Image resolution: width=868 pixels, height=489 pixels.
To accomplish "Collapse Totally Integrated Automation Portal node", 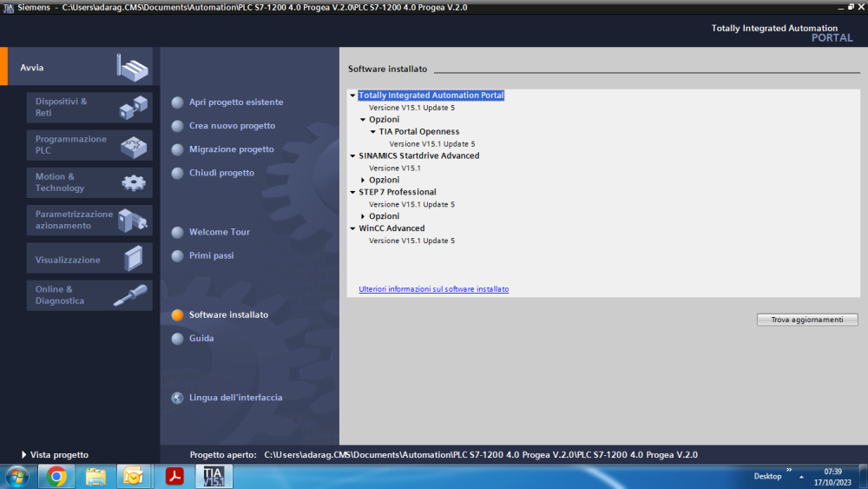I will pos(352,96).
